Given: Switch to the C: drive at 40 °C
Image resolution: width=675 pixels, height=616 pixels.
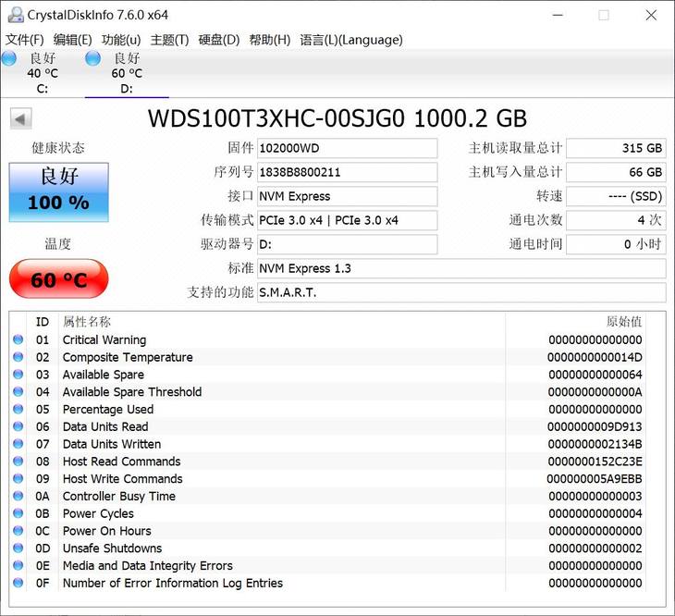Looking at the screenshot, I should 43,73.
